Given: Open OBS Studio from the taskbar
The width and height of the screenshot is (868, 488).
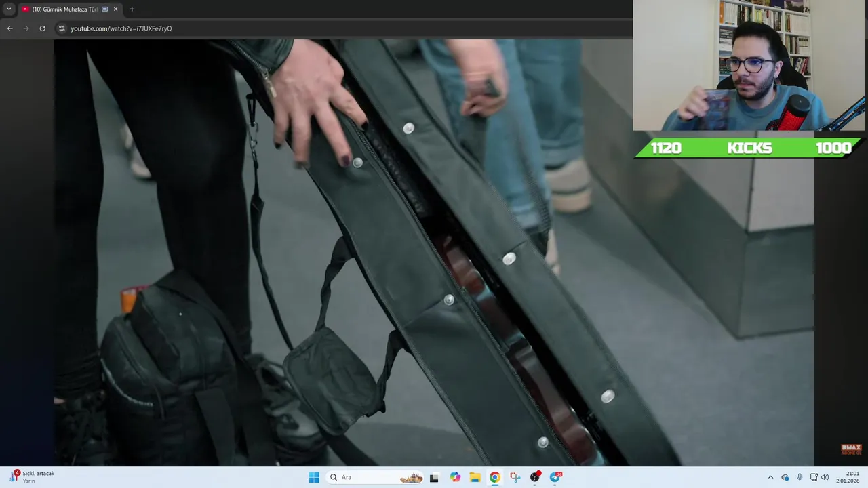Looking at the screenshot, I should click(535, 477).
